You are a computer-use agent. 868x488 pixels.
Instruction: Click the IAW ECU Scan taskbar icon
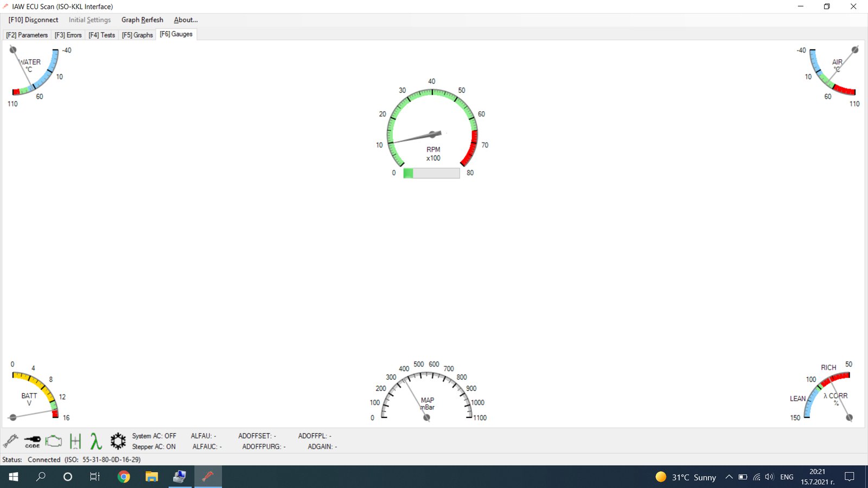click(208, 477)
